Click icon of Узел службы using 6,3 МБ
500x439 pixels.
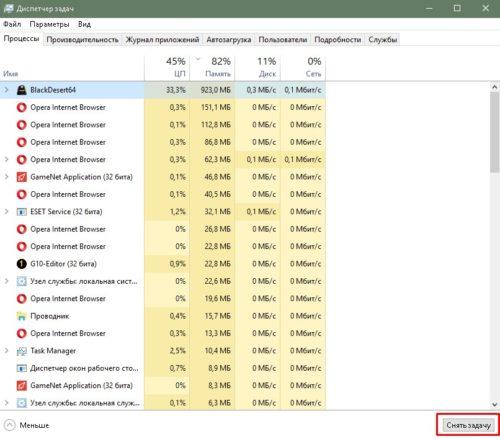coord(22,403)
